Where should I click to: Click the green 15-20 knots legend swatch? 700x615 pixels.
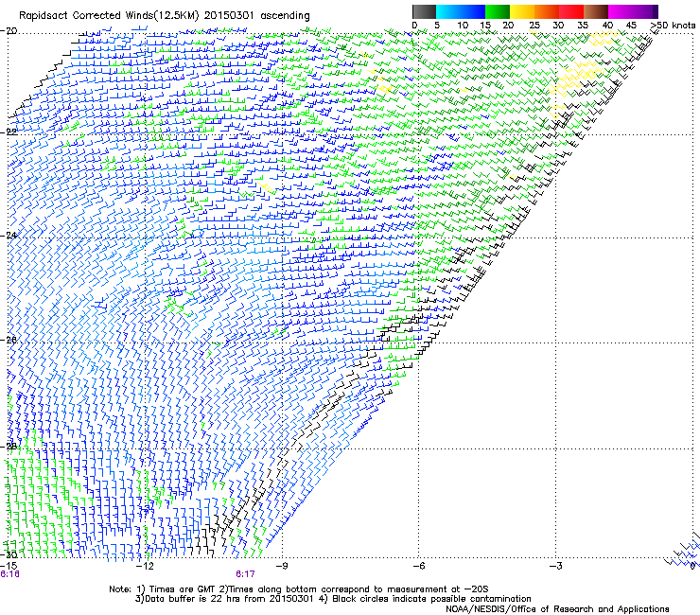(498, 11)
